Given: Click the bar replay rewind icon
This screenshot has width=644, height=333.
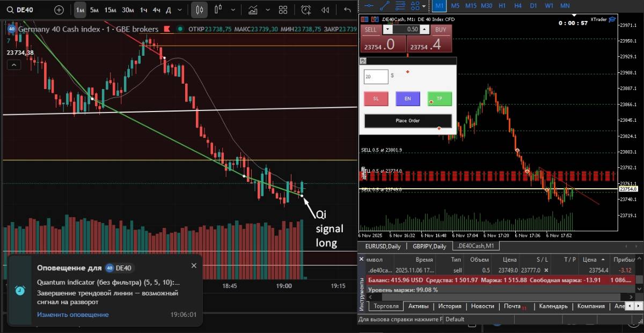Looking at the screenshot, I should coord(325,10).
